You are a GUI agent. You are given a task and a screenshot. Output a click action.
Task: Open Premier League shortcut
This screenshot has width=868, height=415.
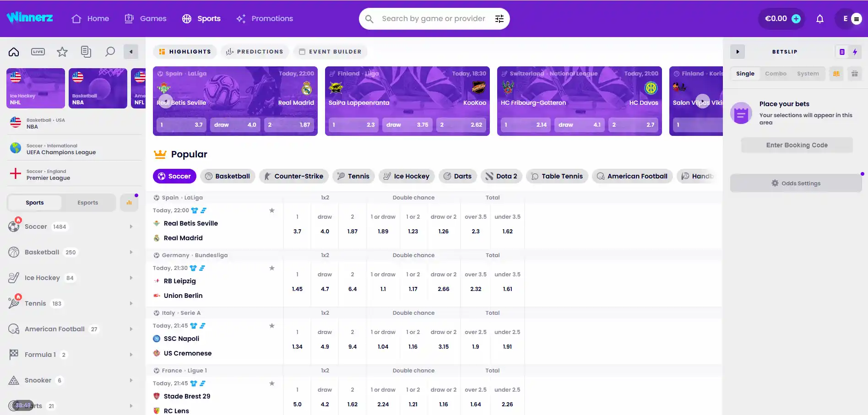pos(74,174)
